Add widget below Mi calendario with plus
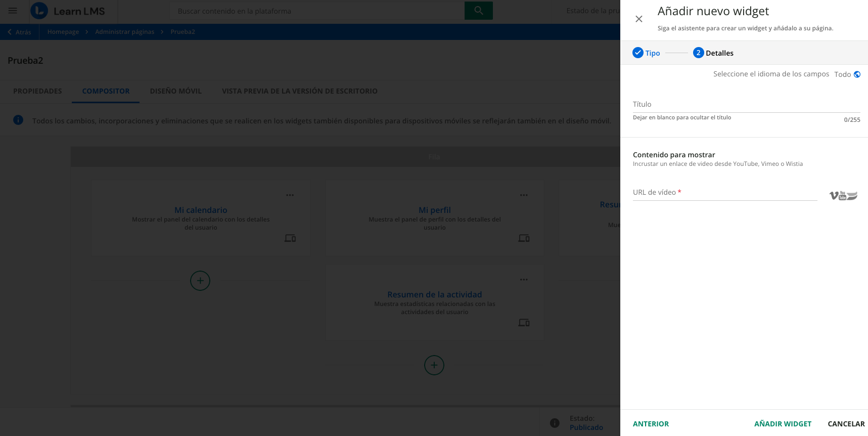The image size is (868, 436). pyautogui.click(x=200, y=281)
